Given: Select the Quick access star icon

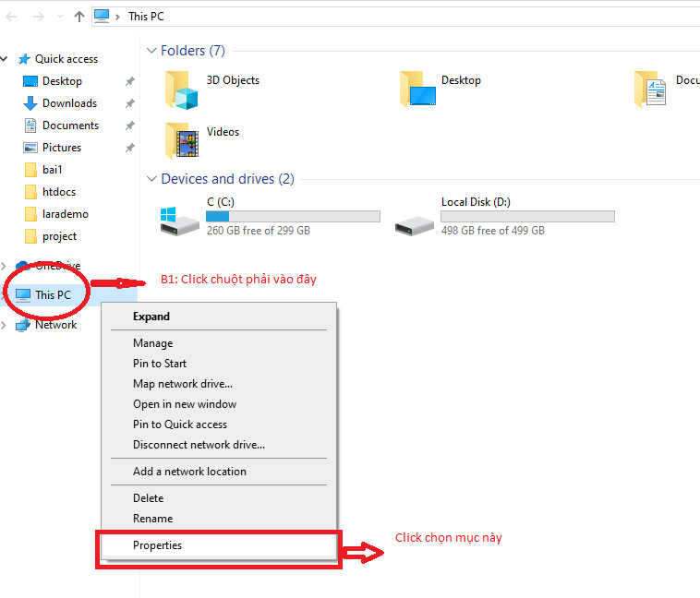Looking at the screenshot, I should point(24,59).
